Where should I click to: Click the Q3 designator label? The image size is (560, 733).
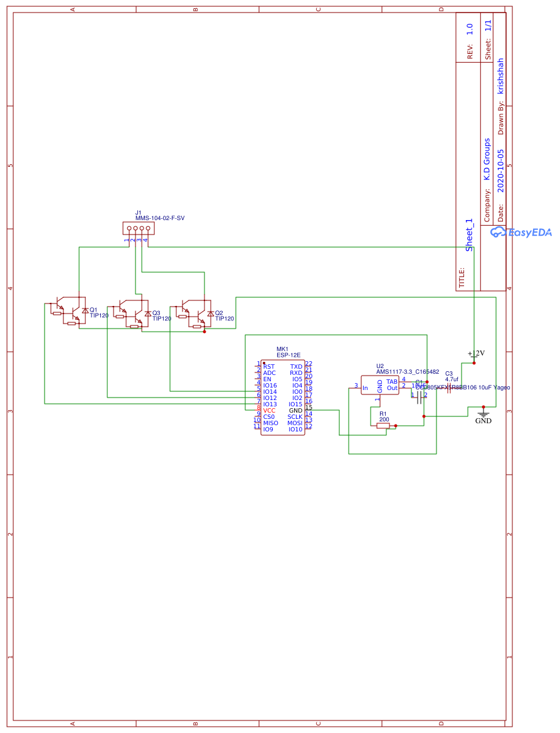156,314
